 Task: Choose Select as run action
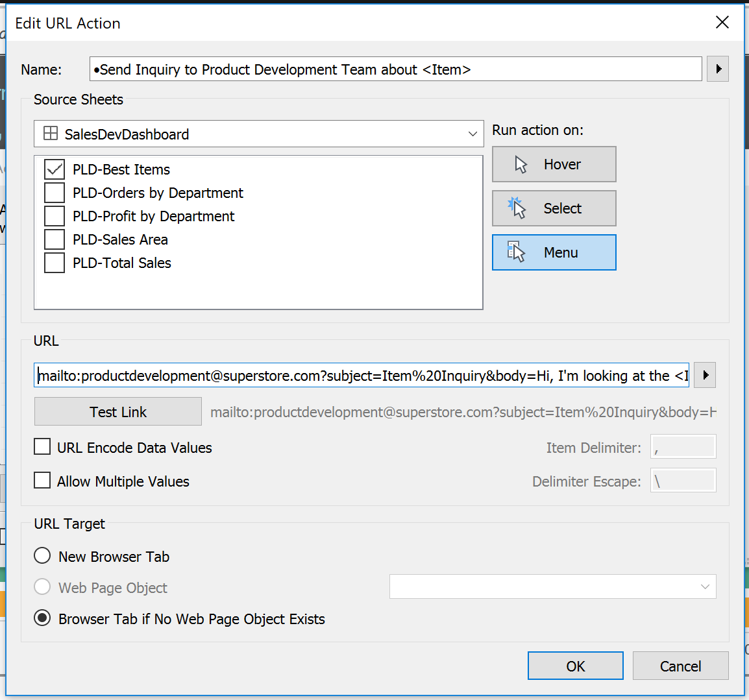(x=554, y=208)
